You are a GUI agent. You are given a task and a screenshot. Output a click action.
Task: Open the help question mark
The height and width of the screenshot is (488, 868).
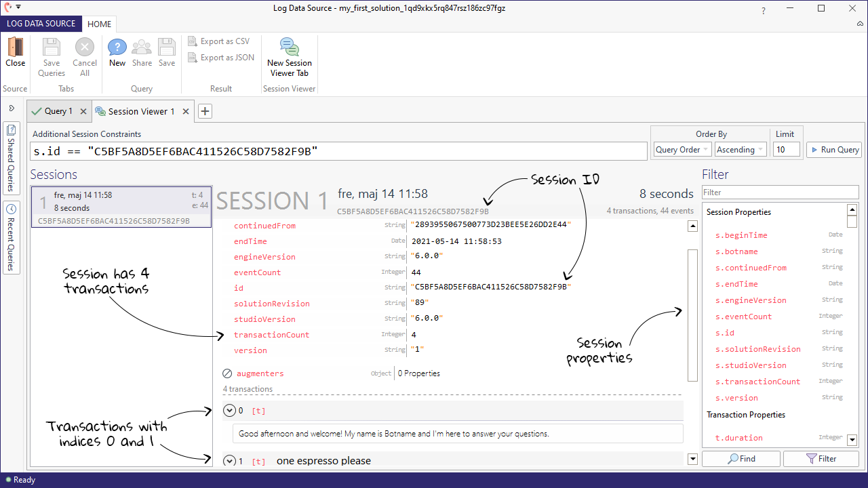(x=764, y=11)
